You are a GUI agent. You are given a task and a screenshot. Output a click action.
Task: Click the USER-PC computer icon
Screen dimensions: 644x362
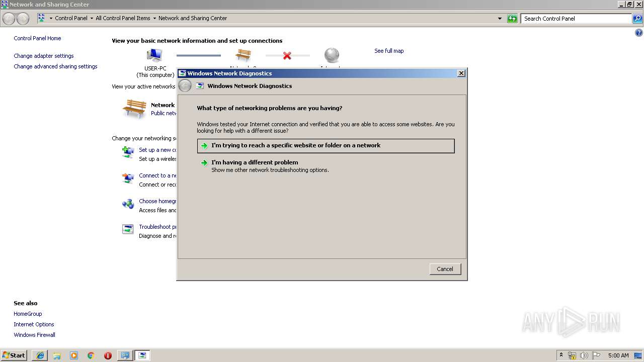click(x=154, y=55)
